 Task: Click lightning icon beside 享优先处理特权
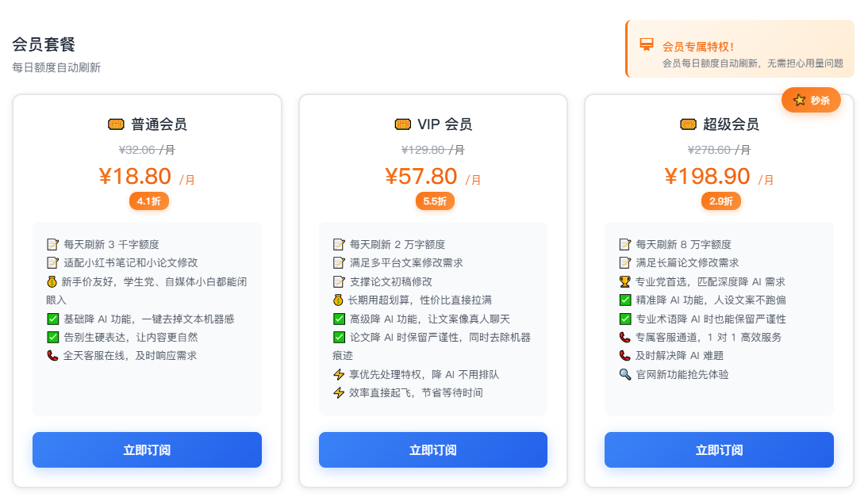[x=339, y=374]
